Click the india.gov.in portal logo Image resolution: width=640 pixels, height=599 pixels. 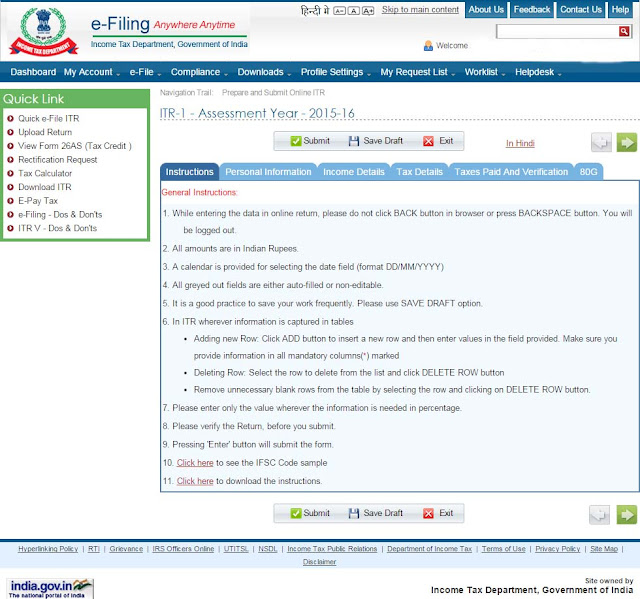coord(50,588)
